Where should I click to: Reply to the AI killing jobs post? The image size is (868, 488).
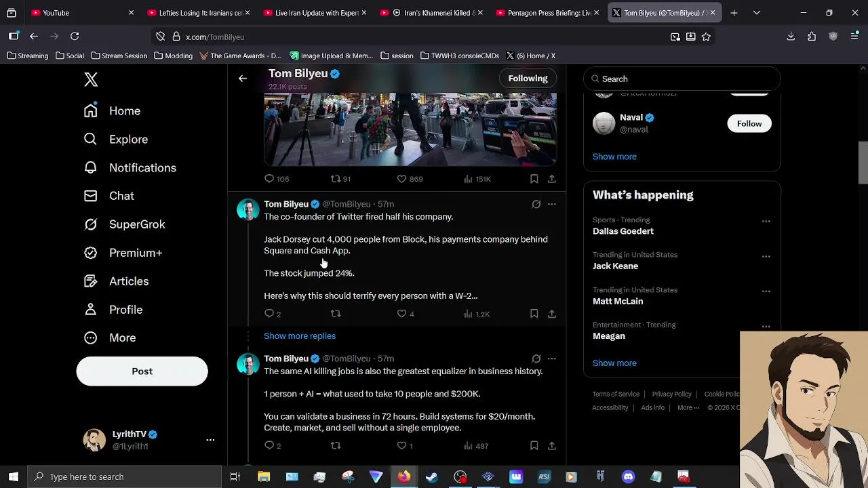272,446
